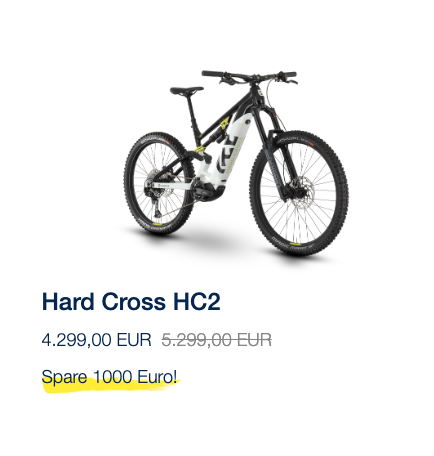434x456 pixels.
Task: Click the bike's front wheel
Action: click(299, 193)
